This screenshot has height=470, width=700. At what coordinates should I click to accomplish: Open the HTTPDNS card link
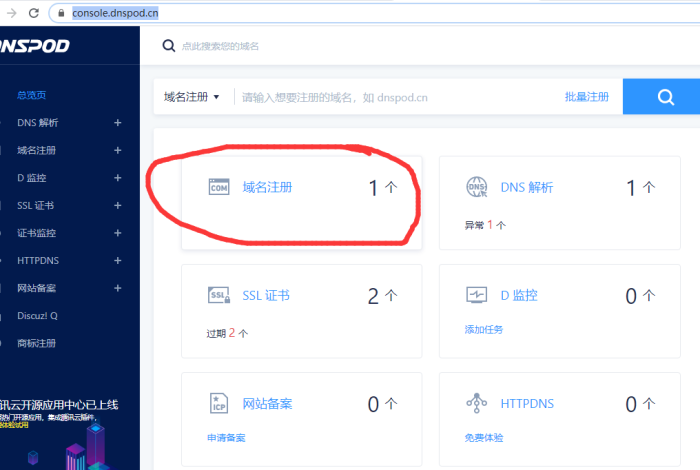point(527,403)
